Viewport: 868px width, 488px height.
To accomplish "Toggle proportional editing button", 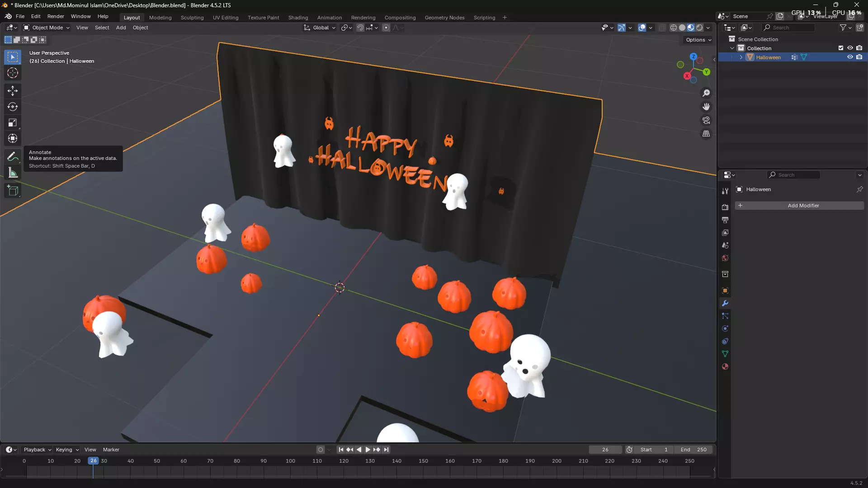I will tap(386, 28).
